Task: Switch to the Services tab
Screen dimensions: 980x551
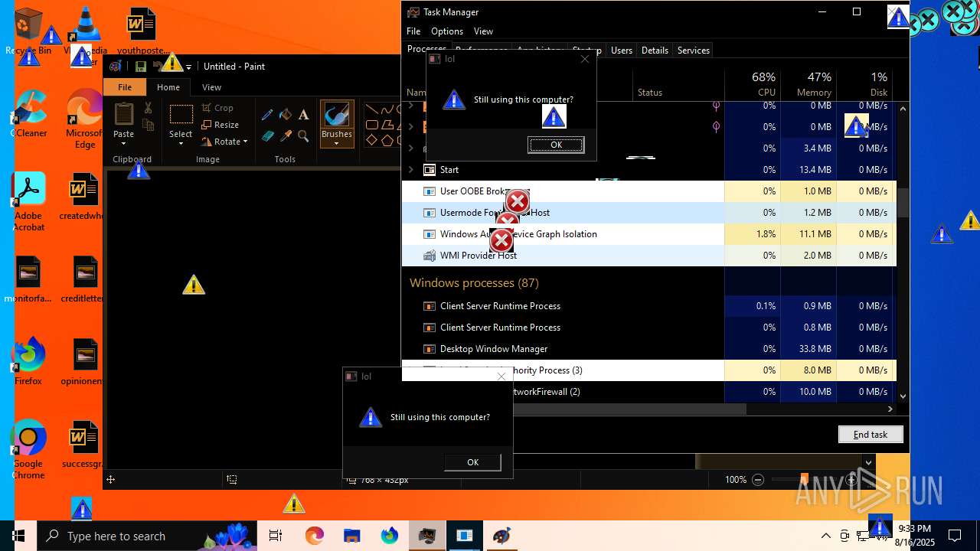Action: pos(694,51)
